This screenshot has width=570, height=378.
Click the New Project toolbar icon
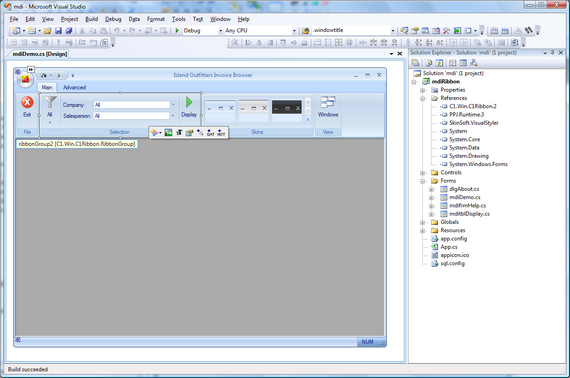point(16,31)
